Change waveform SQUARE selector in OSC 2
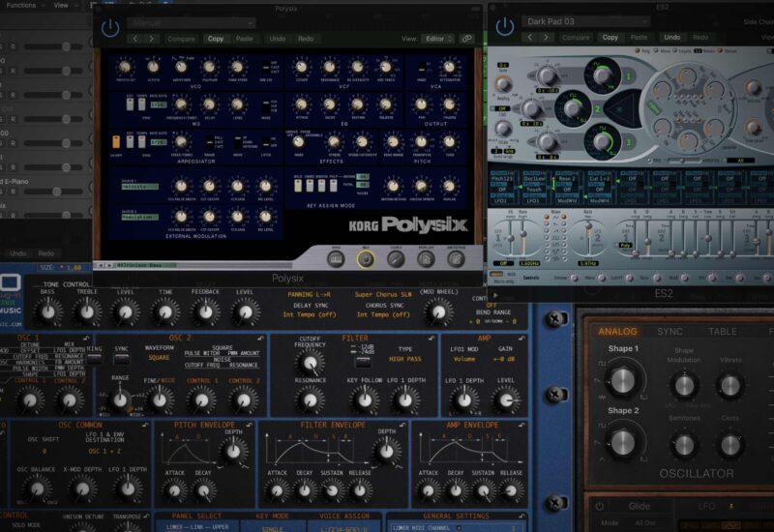 (159, 358)
